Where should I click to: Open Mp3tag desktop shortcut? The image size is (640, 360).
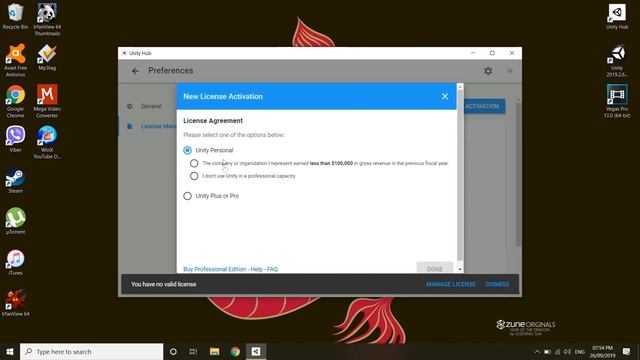(47, 57)
